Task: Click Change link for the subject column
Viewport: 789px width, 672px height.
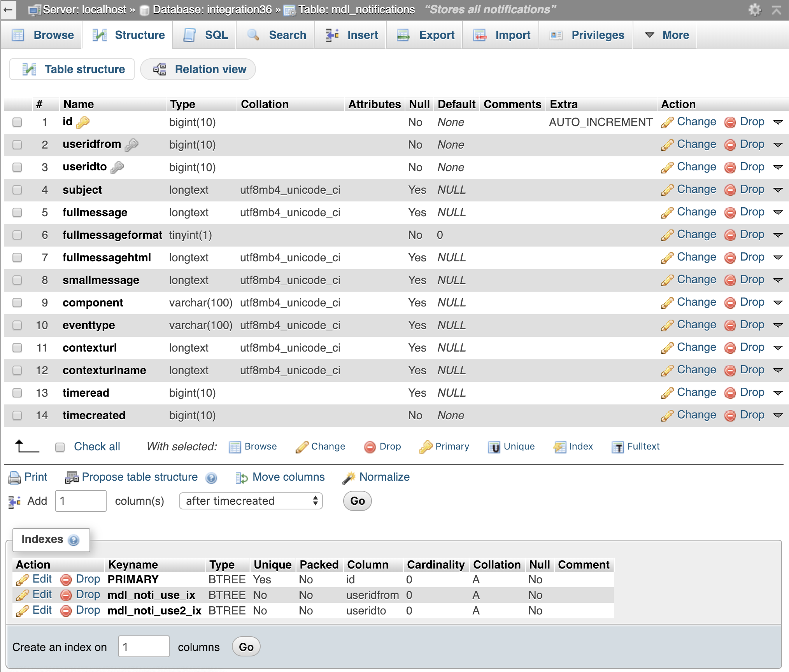Action: click(x=696, y=189)
